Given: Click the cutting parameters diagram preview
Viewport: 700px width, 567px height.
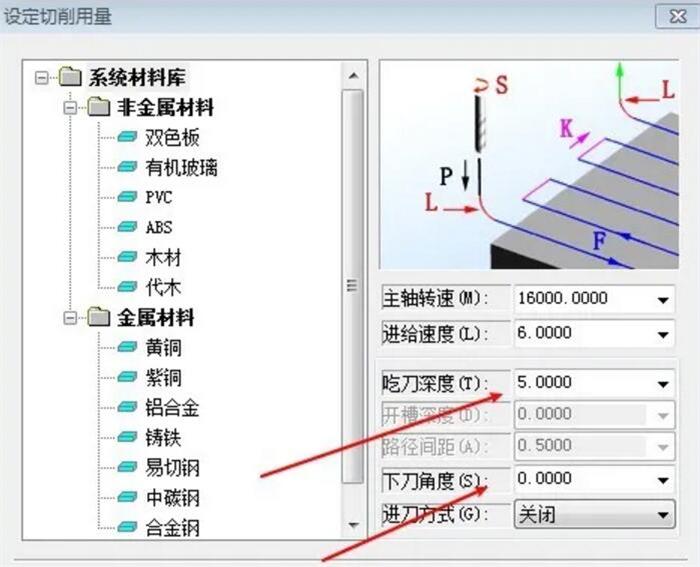Looking at the screenshot, I should (x=529, y=165).
